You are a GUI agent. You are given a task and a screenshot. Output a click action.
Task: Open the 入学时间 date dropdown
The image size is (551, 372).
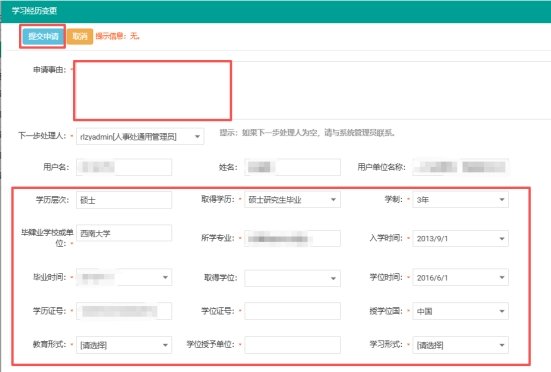[x=460, y=239]
